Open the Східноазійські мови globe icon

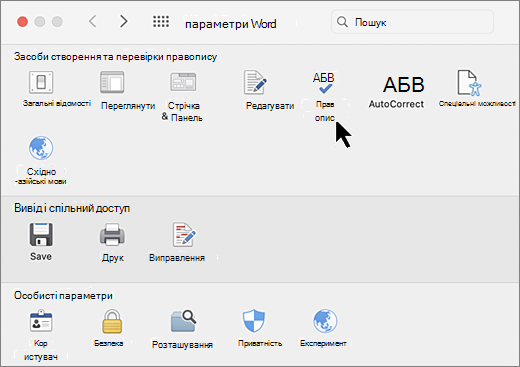click(x=41, y=148)
